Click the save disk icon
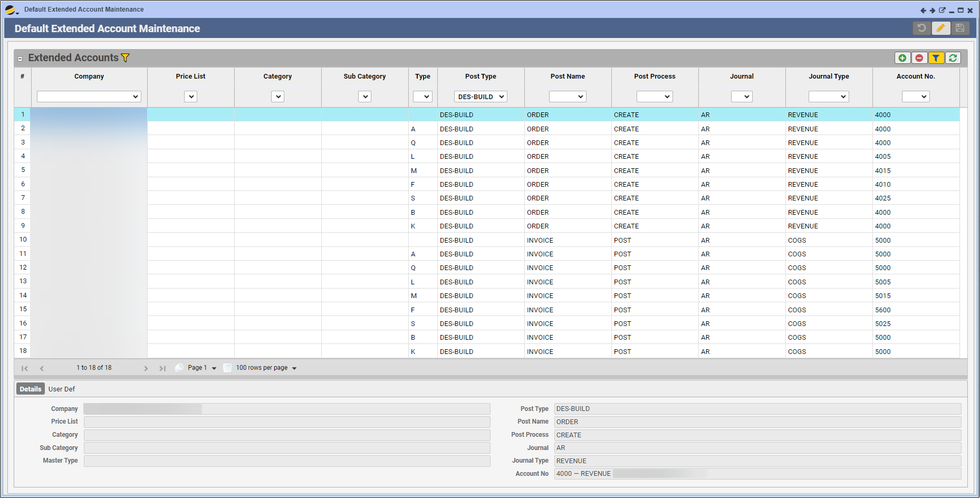The height and width of the screenshot is (498, 980). tap(960, 28)
